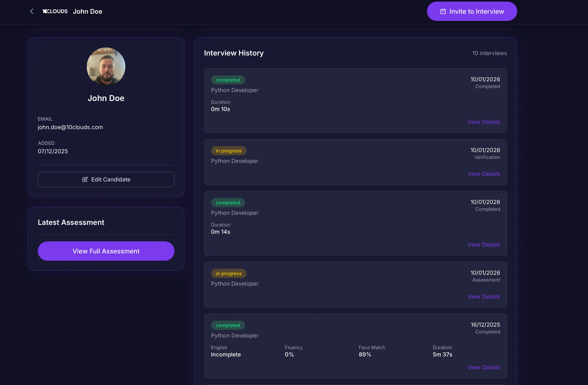View Details of Verification in-progress interview
This screenshot has width=588, height=385.
(484, 174)
